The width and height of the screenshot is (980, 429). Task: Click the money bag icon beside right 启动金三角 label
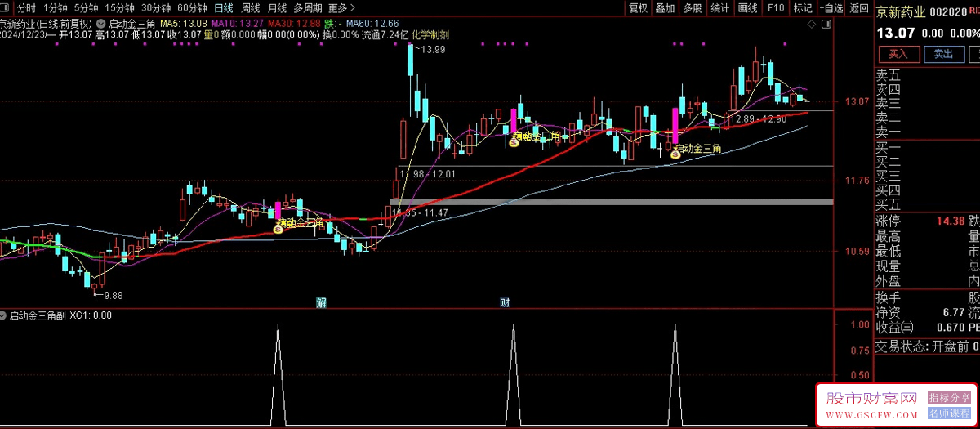click(x=675, y=153)
